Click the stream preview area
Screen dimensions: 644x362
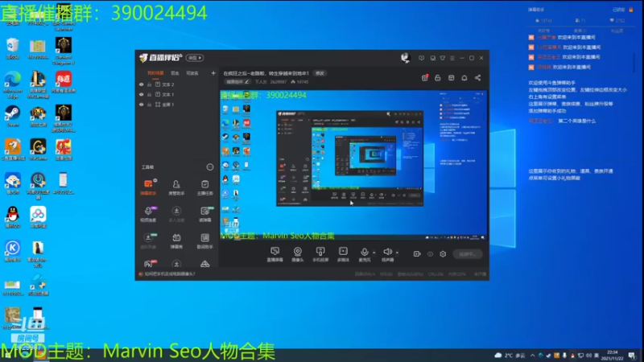[353, 166]
